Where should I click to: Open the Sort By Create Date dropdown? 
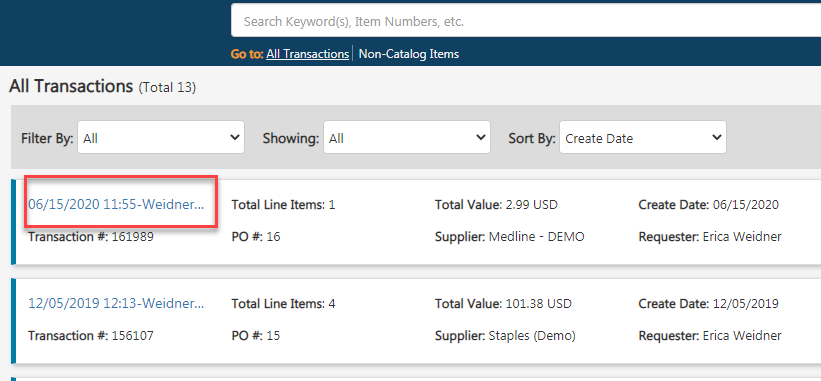(642, 138)
